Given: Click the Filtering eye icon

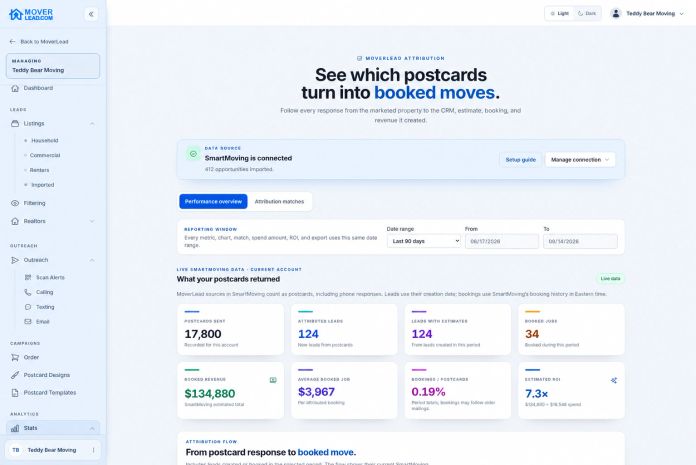Looking at the screenshot, I should tap(15, 203).
